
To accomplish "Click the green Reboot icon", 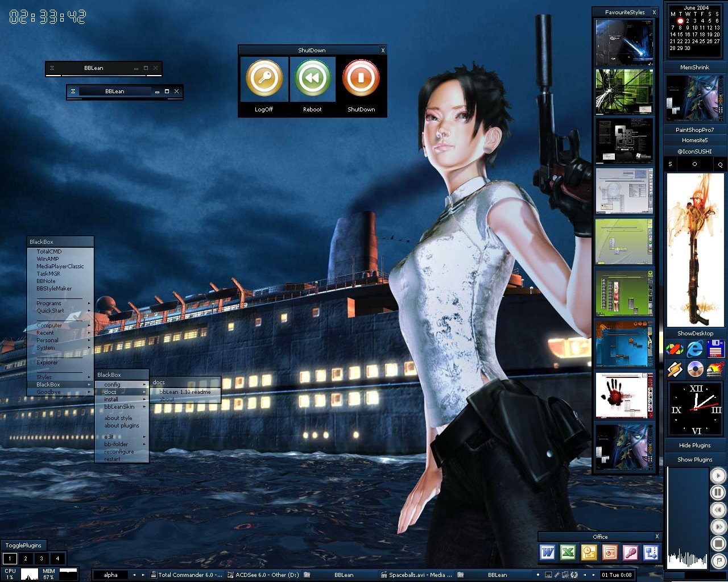I will pos(313,78).
